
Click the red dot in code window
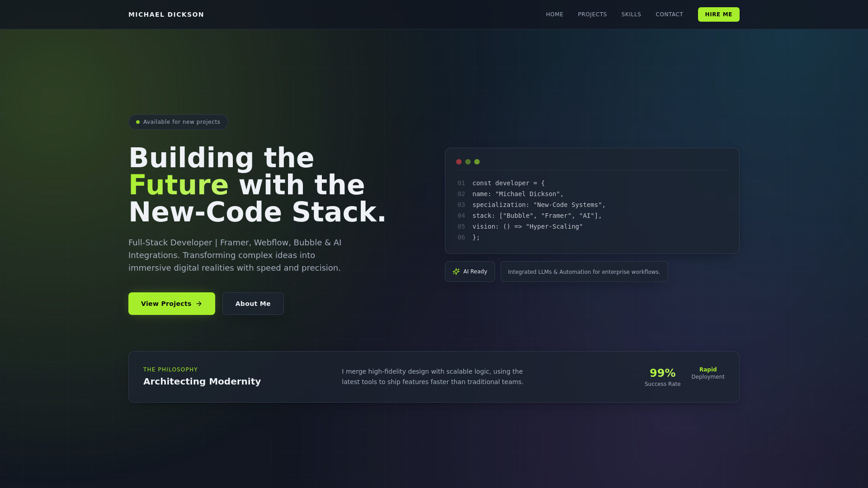tap(459, 162)
